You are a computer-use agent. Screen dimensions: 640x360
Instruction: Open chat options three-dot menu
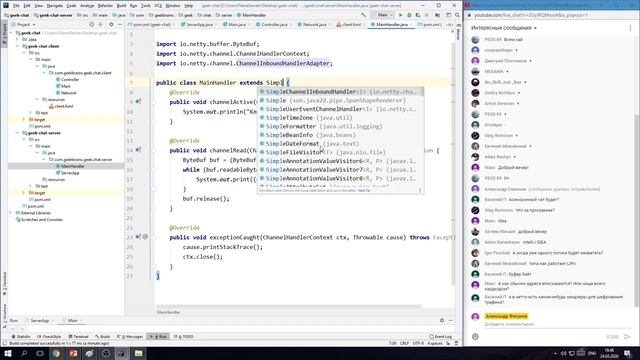pyautogui.click(x=630, y=28)
